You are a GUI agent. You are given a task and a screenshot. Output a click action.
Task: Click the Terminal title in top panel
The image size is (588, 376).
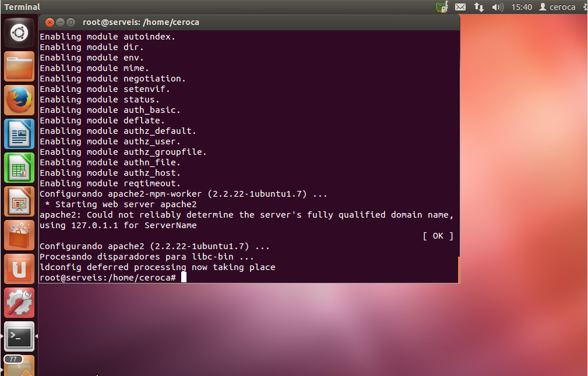(22, 7)
